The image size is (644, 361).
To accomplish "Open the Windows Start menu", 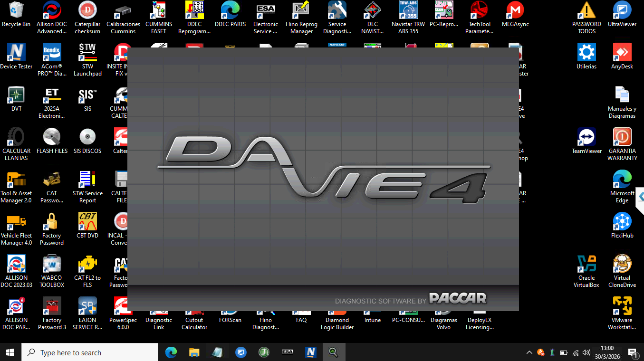I will (x=10, y=352).
